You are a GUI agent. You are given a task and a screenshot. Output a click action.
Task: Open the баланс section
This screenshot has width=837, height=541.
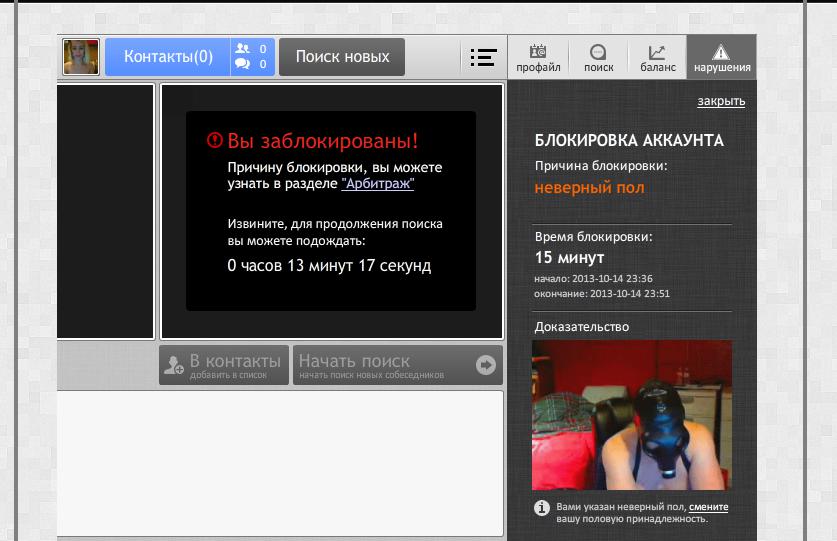pyautogui.click(x=658, y=58)
